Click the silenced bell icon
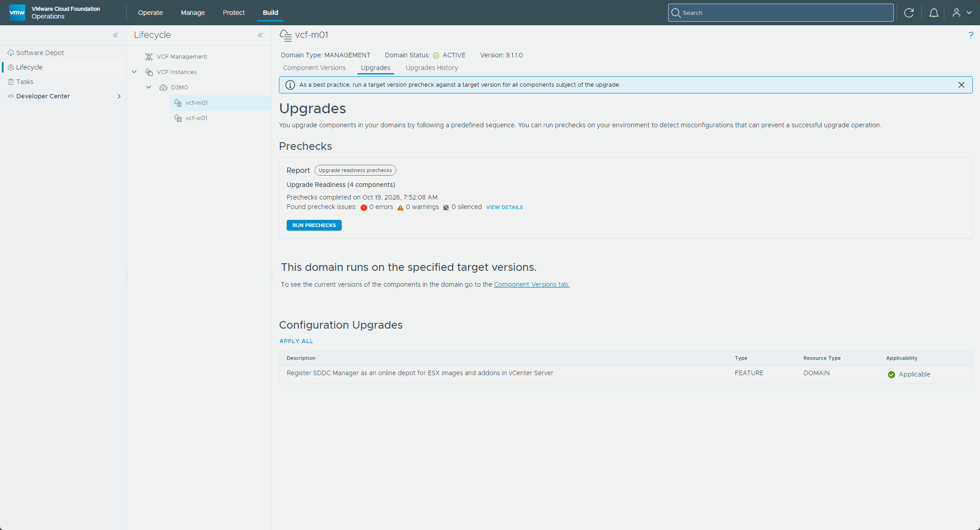 pos(446,207)
